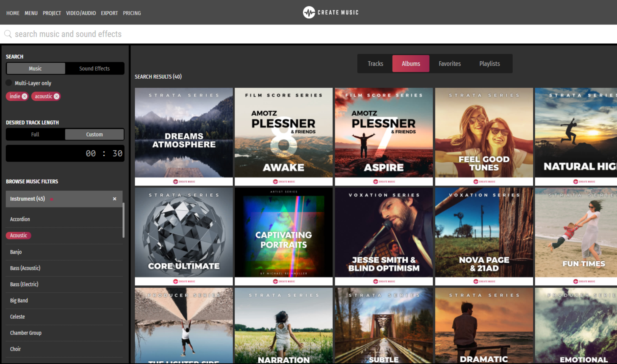The height and width of the screenshot is (364, 617).
Task: Click the search magnifier icon
Action: [x=8, y=34]
